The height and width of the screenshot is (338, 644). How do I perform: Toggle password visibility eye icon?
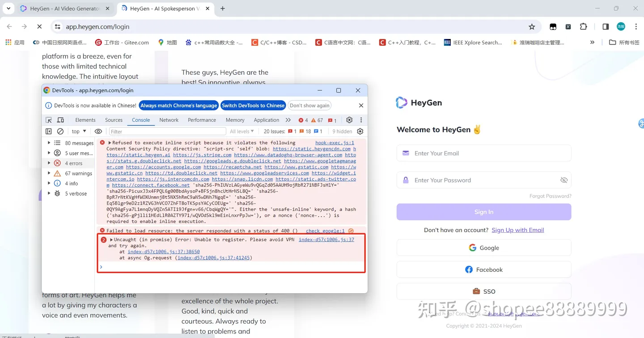coord(564,180)
